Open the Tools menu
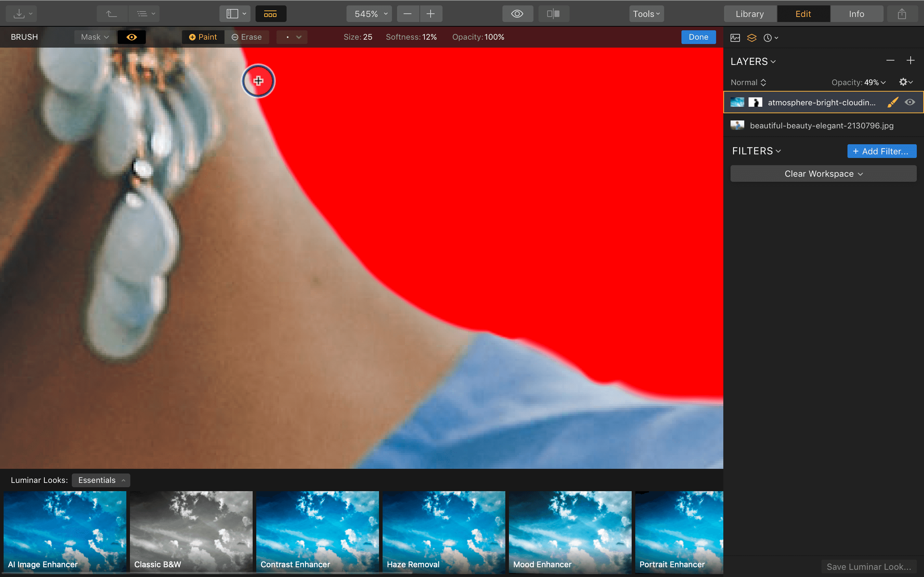Viewport: 924px width, 577px height. click(646, 13)
